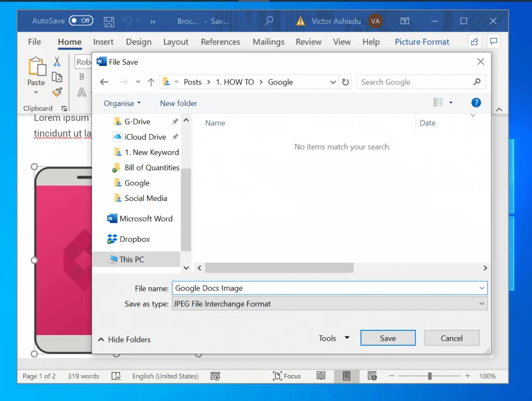Select Microsoft Word in the navigation pane
Screen dimensions: 532x401
pos(145,218)
